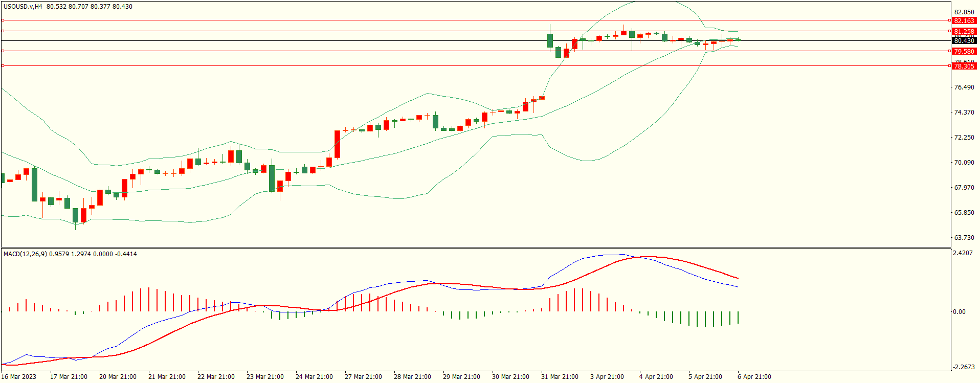Select the anchor handle of the 79.580 line
Screen dimensions: 980x383
coord(3,51)
